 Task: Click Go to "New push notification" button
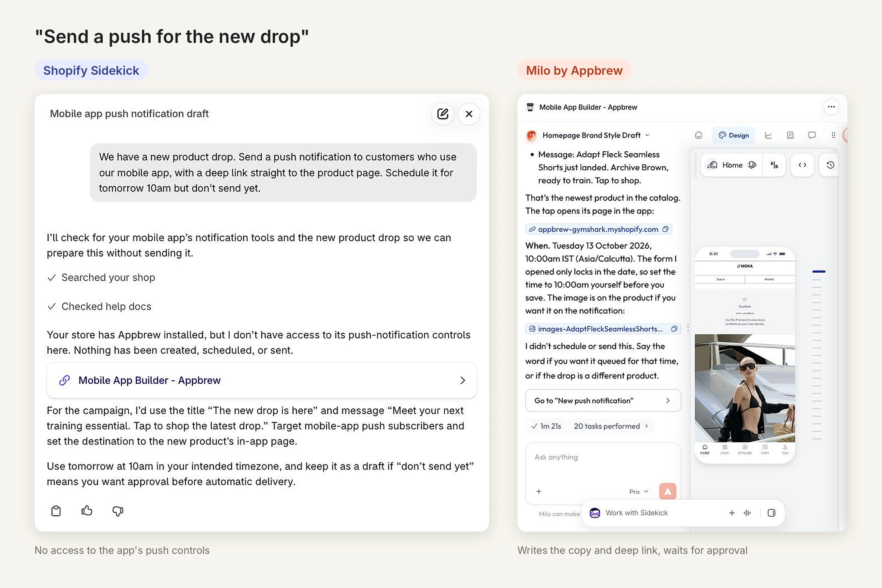click(603, 401)
